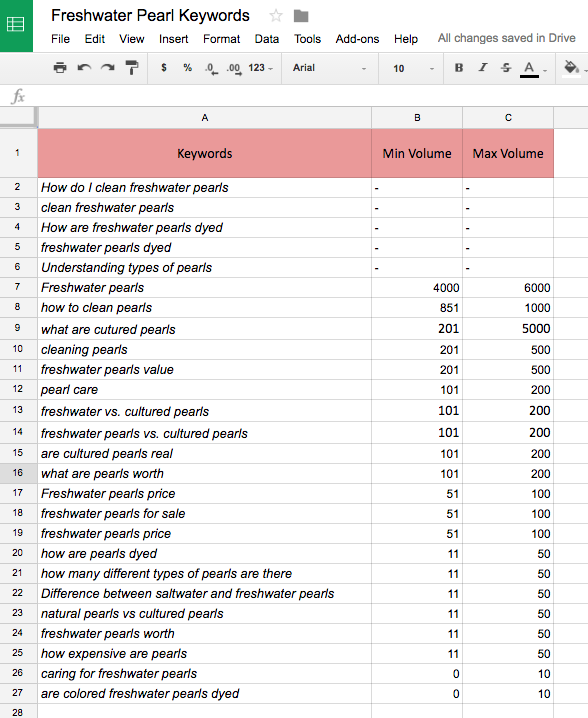Open the fill color picker

coord(572,68)
